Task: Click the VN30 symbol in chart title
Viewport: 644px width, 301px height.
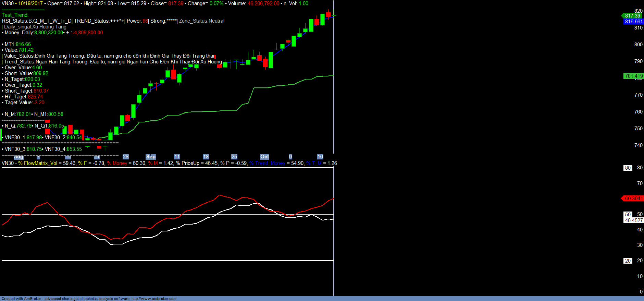Action: [8, 3]
